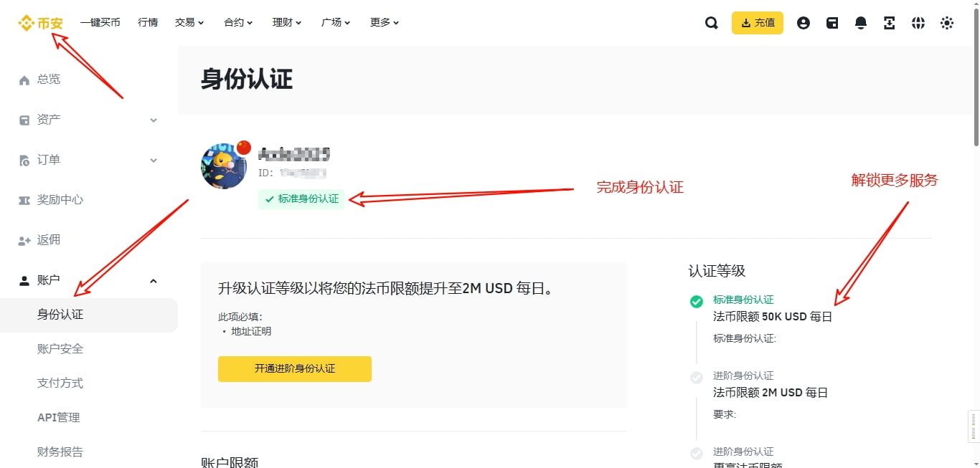Switch language via the globe icon
Viewport: 980px width, 468px height.
click(x=918, y=22)
